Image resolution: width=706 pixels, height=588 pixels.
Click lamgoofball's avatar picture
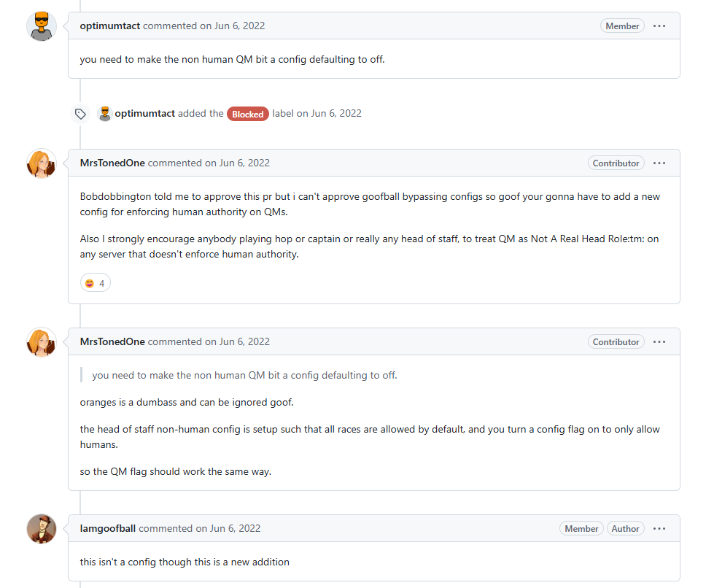point(42,529)
